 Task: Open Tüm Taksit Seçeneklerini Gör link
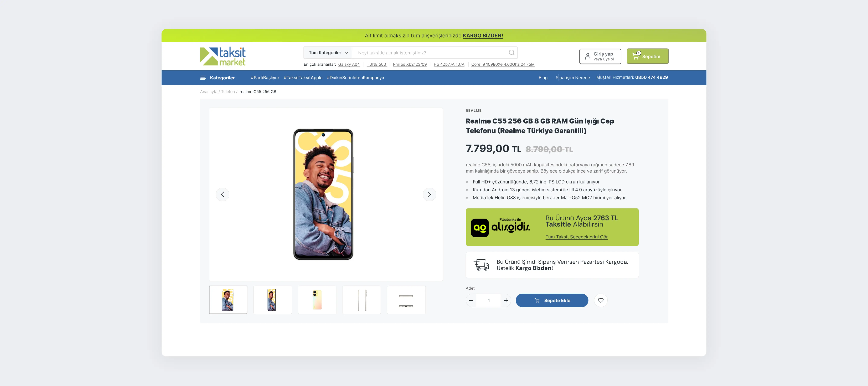tap(577, 237)
